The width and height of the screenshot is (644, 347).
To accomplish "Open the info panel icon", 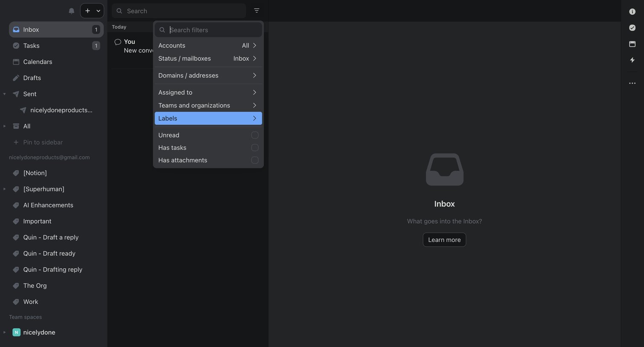I will 632,12.
